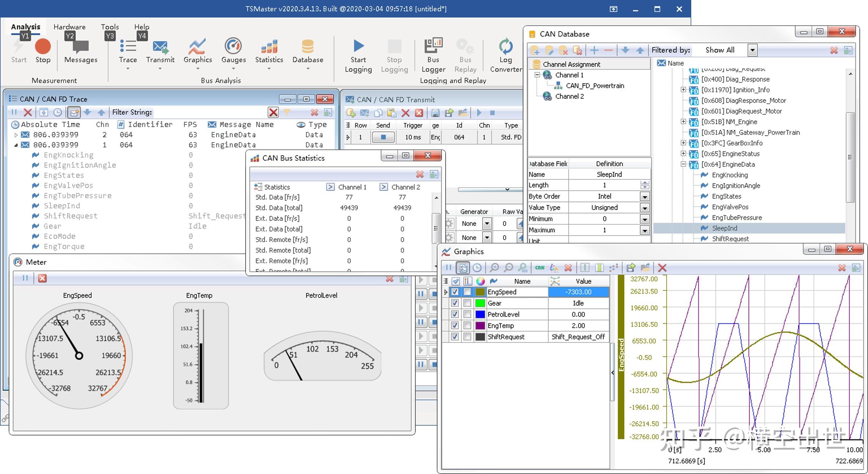Image resolution: width=868 pixels, height=474 pixels.
Task: Click the Gear signal green color swatch
Action: (x=480, y=303)
